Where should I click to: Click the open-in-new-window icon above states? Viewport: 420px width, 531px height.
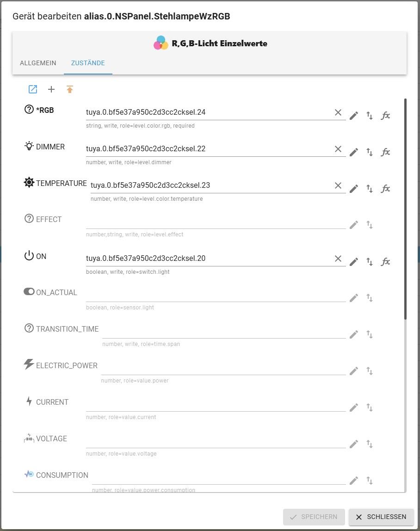click(33, 89)
